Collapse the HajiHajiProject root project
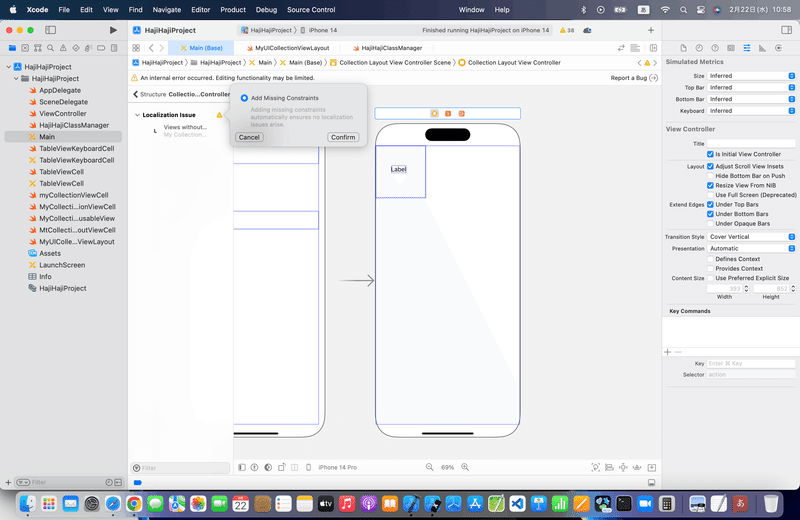 pos(9,67)
